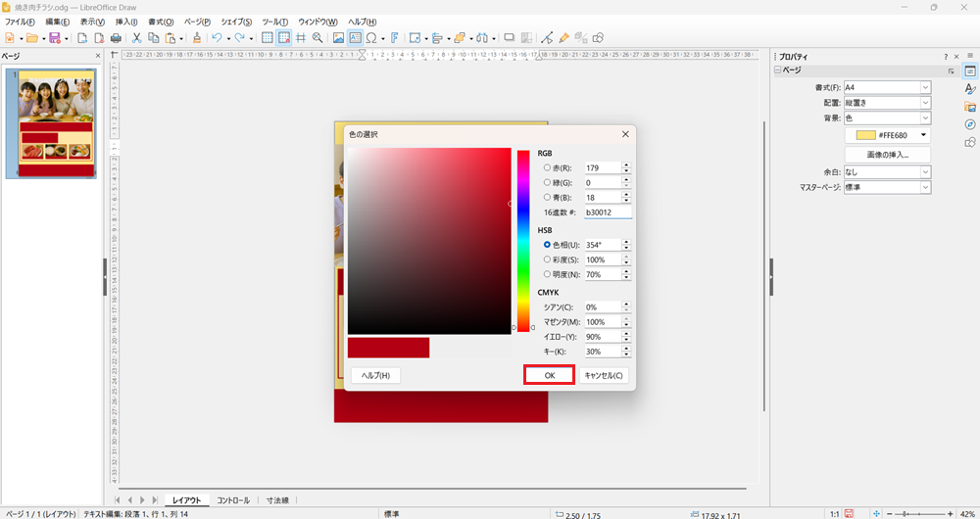Viewport: 980px width, 519px height.
Task: Click the 画像の挿入... button
Action: point(888,155)
